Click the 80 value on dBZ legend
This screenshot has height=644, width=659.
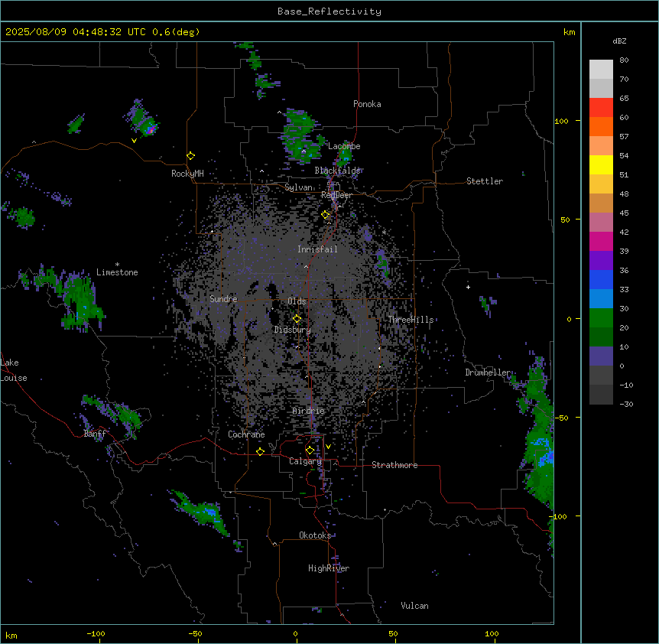[624, 60]
